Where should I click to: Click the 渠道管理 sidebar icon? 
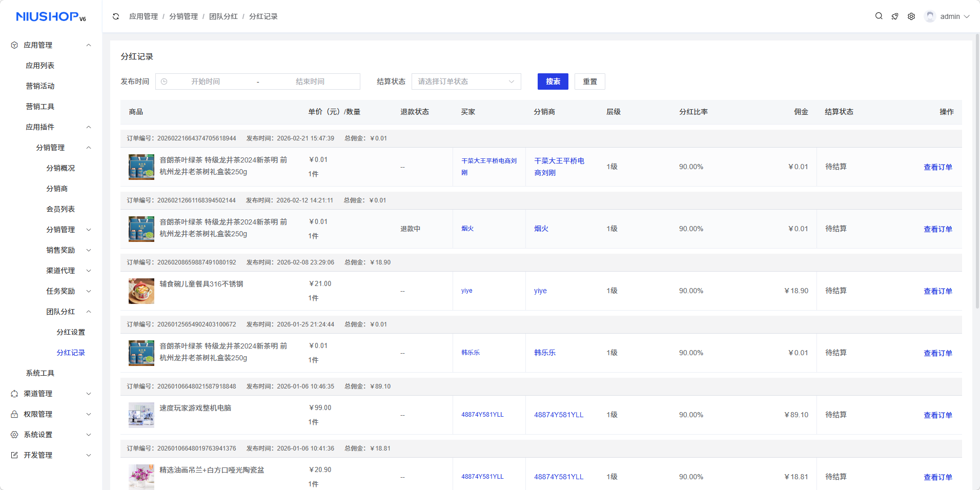coord(14,394)
